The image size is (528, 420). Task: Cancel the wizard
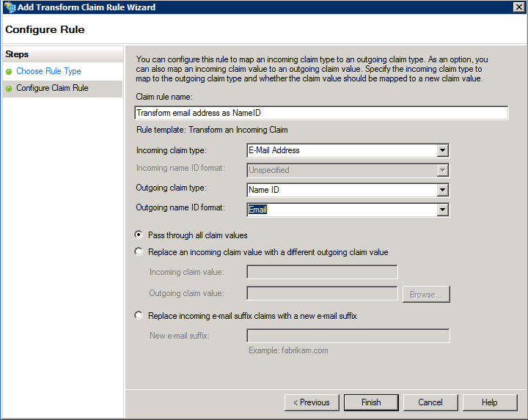430,402
